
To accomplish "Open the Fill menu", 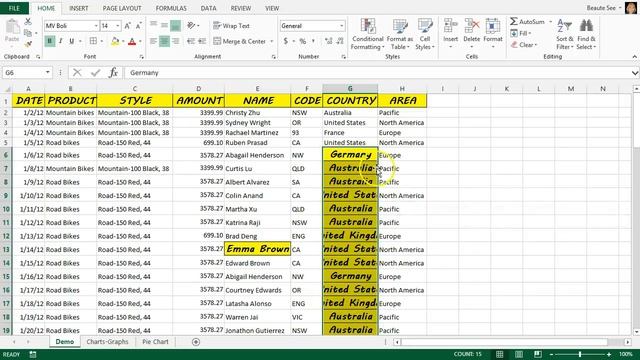I will pyautogui.click(x=521, y=33).
